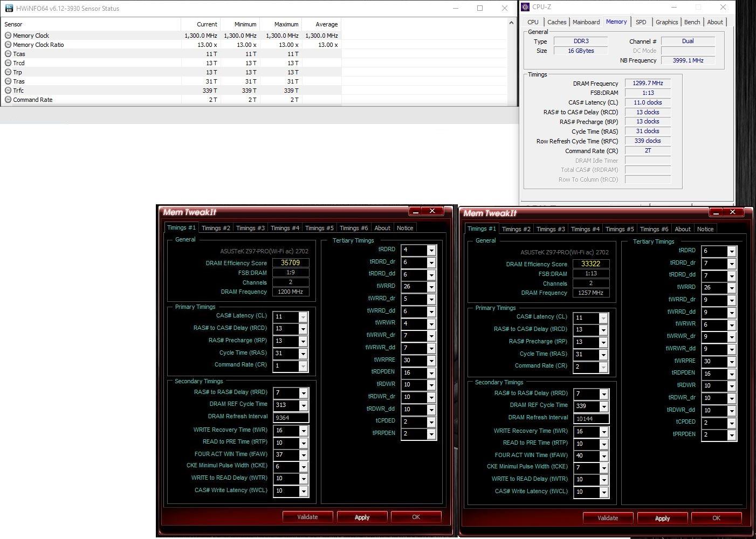Open tRDRD dropdown in left Mem TweakIt
This screenshot has width=756, height=539.
pos(431,251)
